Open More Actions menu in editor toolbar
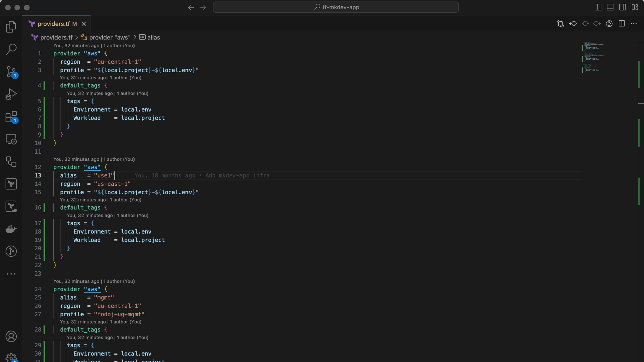644x362 pixels. [x=634, y=24]
